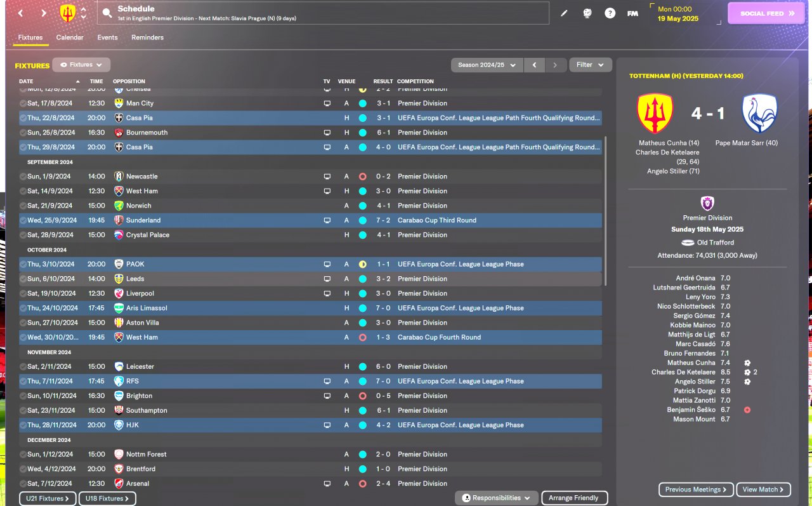Screen dimensions: 812x506
Task: Toggle the check circle for Newcastle fixture
Action: (x=23, y=176)
